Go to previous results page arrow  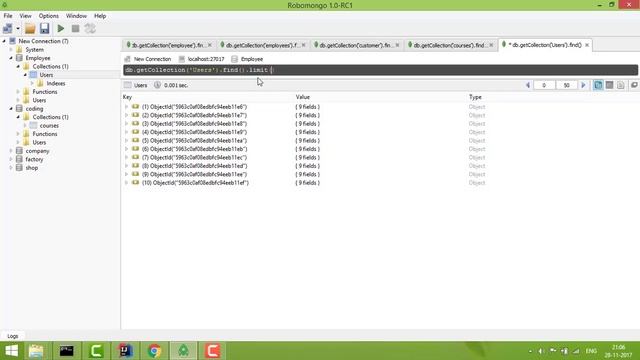pyautogui.click(x=528, y=85)
